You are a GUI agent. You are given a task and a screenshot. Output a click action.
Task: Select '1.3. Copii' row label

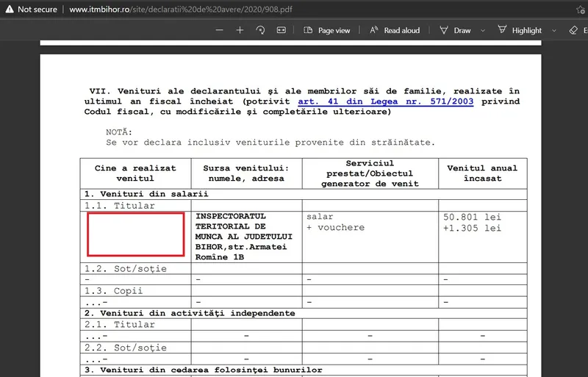[x=113, y=291]
